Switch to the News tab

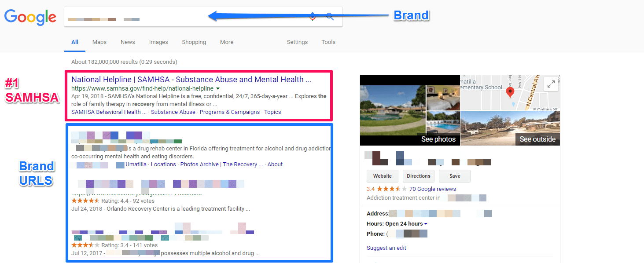point(128,42)
